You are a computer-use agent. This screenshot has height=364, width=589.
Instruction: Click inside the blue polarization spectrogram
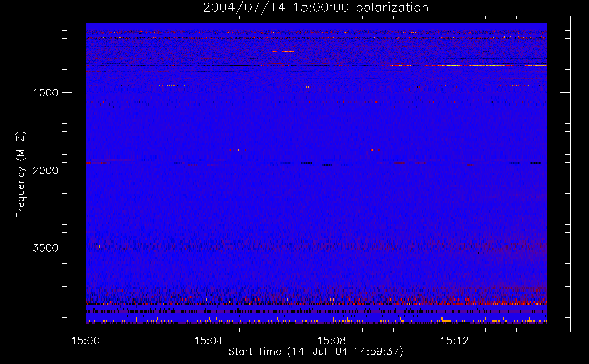pos(316,174)
